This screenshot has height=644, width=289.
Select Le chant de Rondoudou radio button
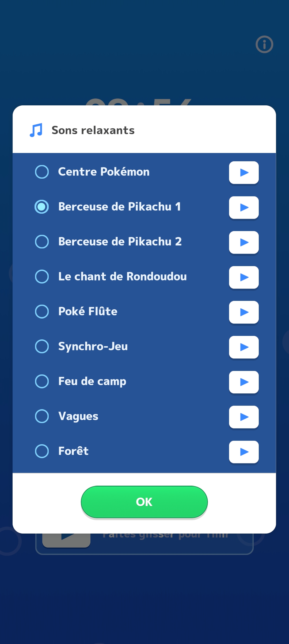[x=42, y=277]
